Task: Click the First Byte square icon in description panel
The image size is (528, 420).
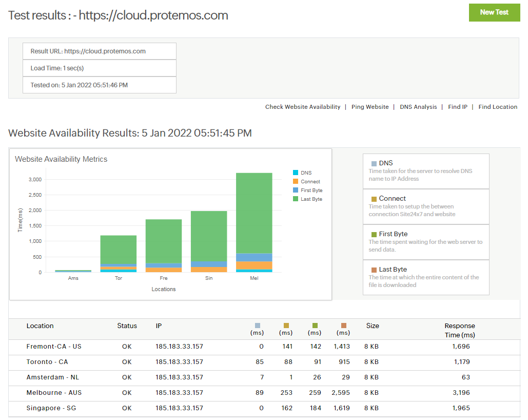Action: click(374, 235)
